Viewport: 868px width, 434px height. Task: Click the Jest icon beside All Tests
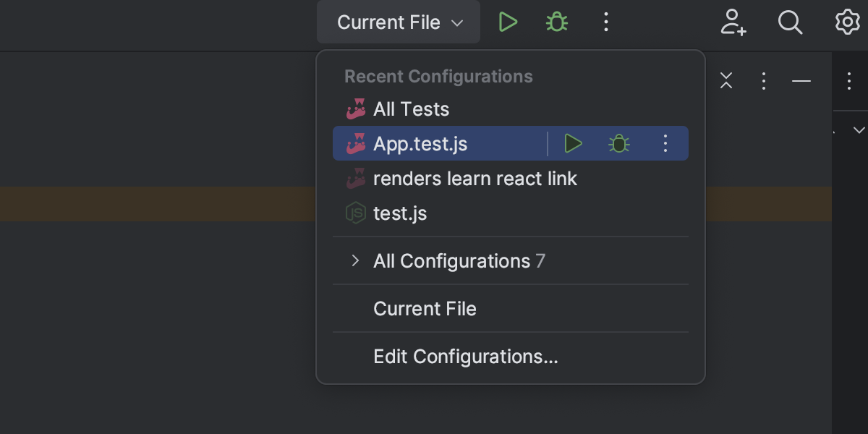(356, 109)
